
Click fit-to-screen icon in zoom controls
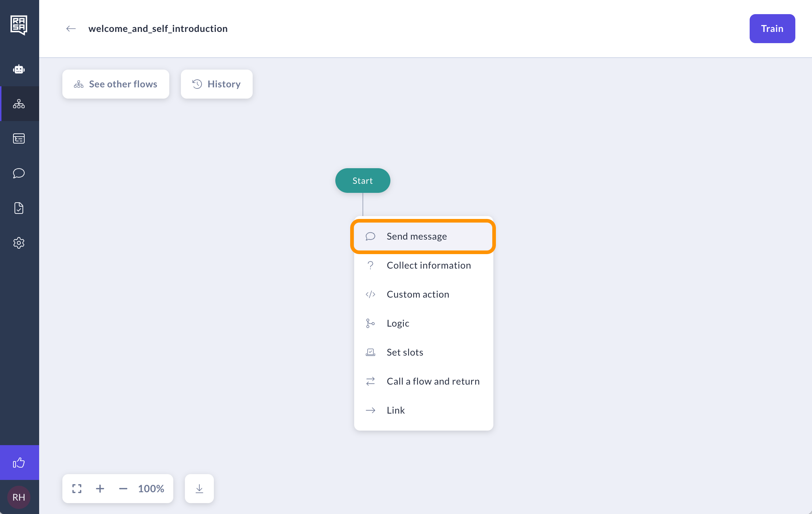point(77,489)
